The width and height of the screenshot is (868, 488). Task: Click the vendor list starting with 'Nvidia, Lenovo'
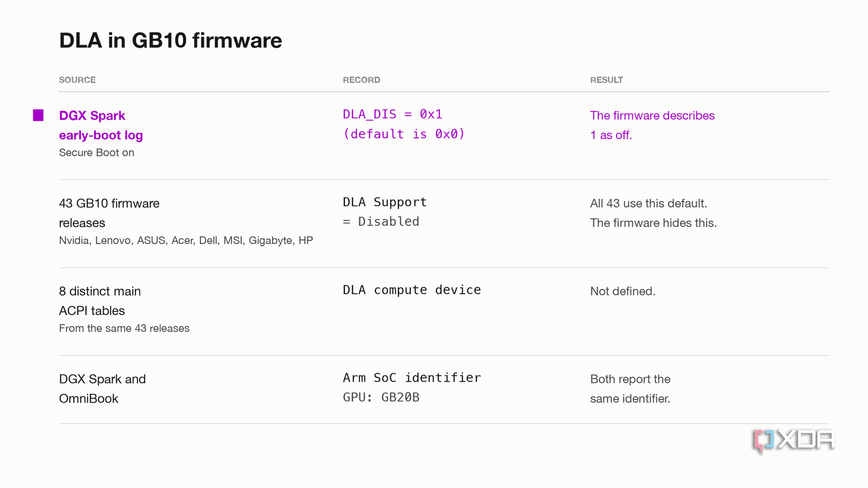[x=186, y=240]
